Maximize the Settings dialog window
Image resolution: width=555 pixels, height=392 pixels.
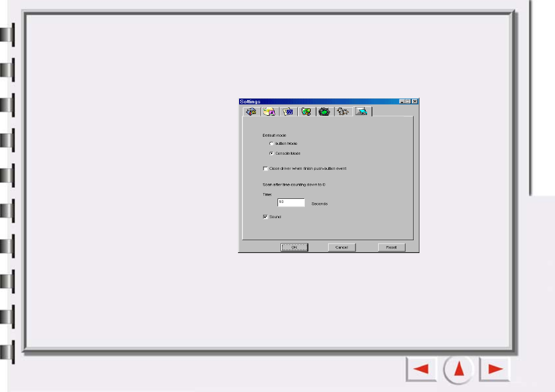point(408,102)
